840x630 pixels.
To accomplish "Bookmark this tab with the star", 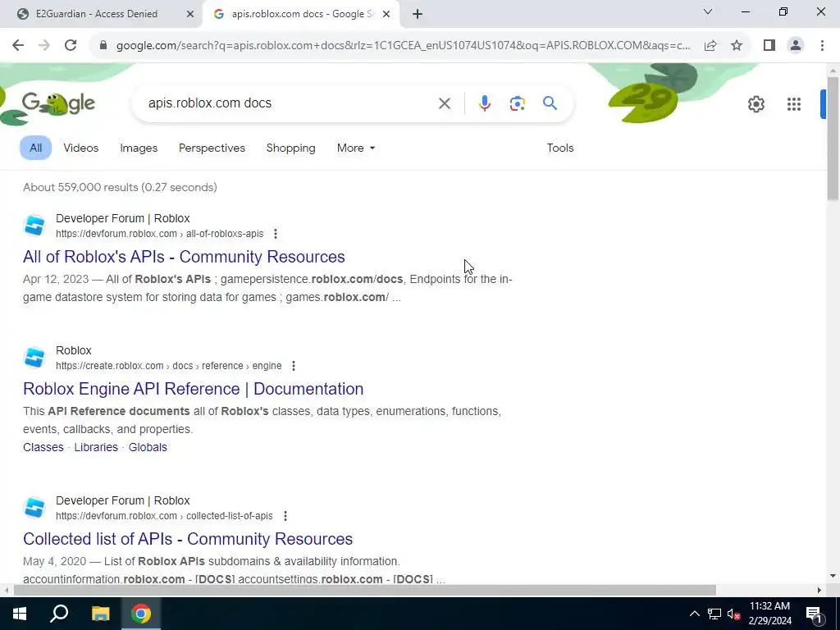I will (x=737, y=46).
